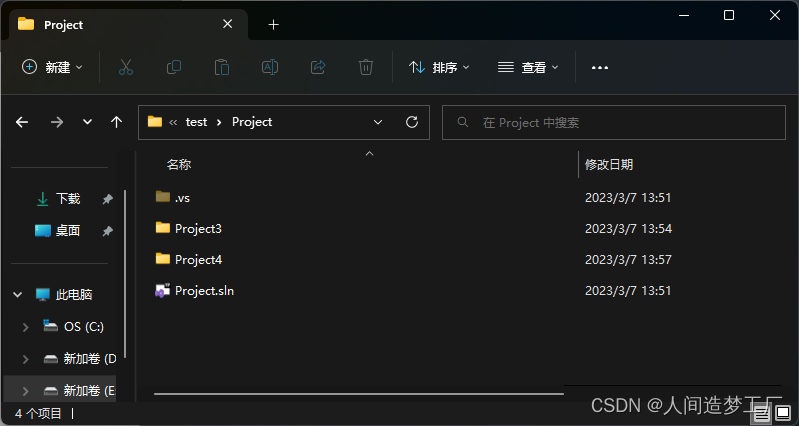Viewport: 799px width, 426px height.
Task: Click the address bar folder icon
Action: (x=154, y=121)
